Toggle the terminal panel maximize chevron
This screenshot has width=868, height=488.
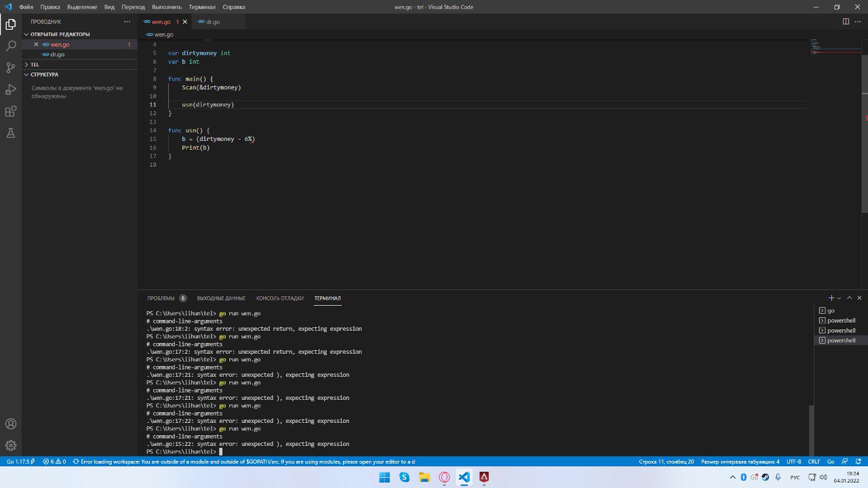(849, 298)
